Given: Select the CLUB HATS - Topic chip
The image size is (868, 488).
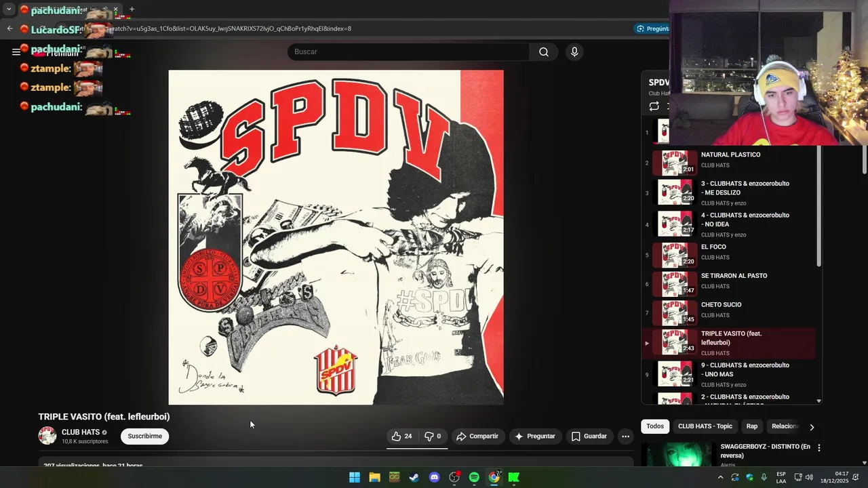Looking at the screenshot, I should pyautogui.click(x=705, y=426).
